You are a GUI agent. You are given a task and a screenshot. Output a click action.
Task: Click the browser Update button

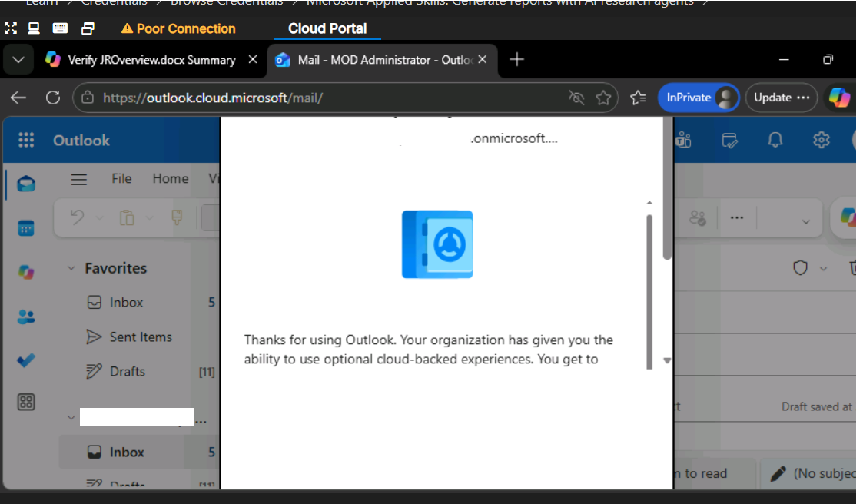(x=782, y=98)
